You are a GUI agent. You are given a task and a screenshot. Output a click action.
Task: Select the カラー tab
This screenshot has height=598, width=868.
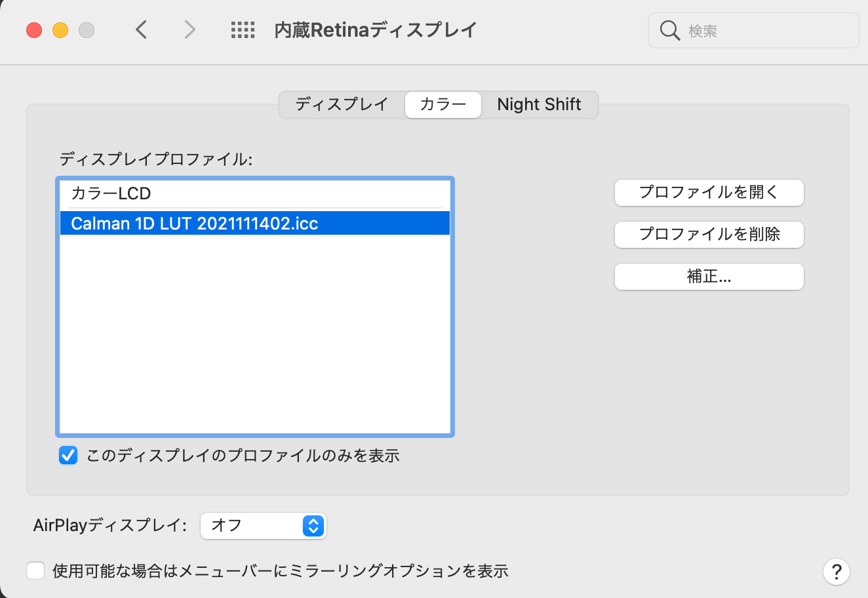[443, 104]
